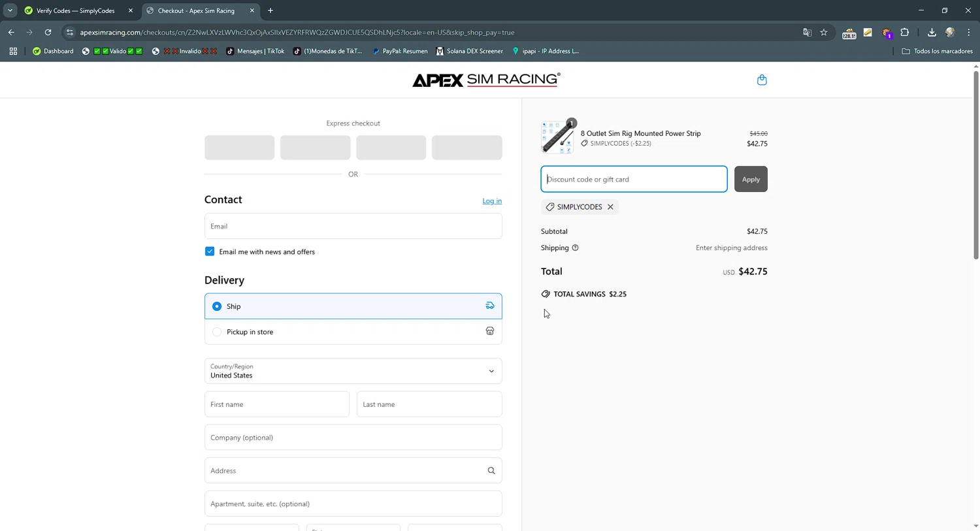Expand the Country/Region dropdown

tap(353, 371)
